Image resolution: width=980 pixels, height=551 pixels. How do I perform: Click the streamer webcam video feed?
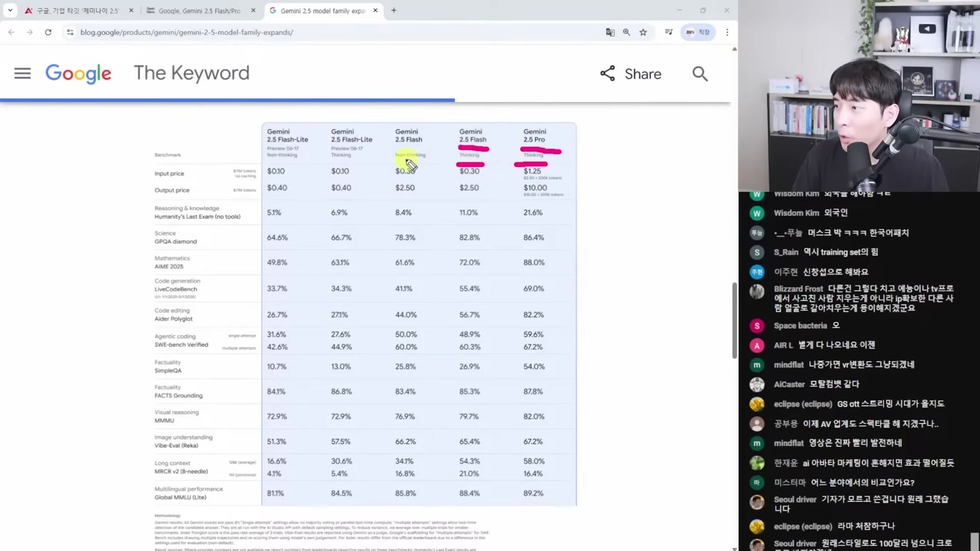click(x=859, y=95)
